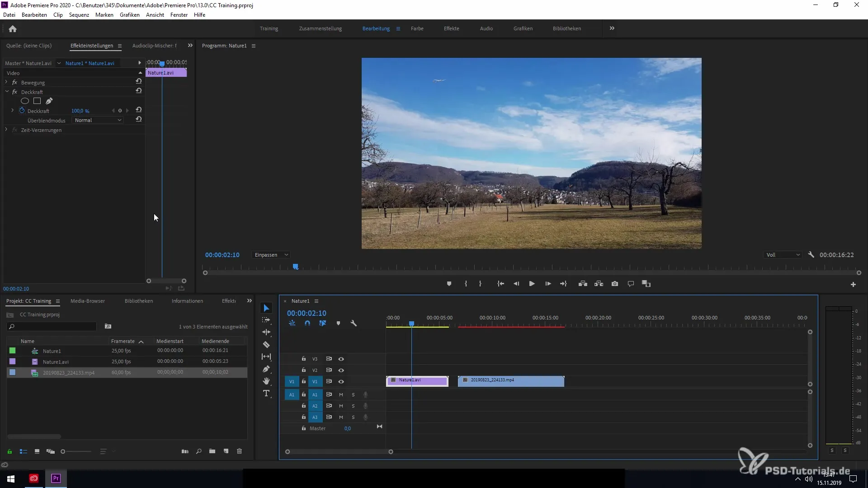Open the Media-Browser panel tab

click(x=88, y=301)
